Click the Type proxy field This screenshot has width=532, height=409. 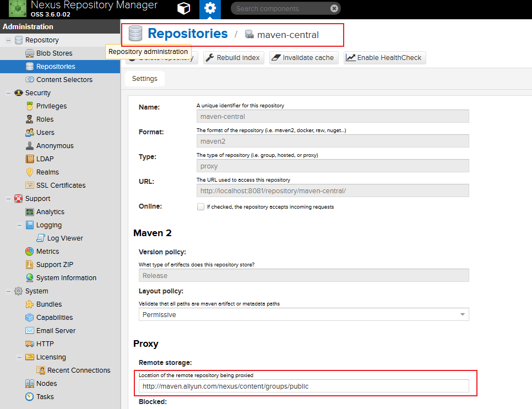[x=333, y=166]
